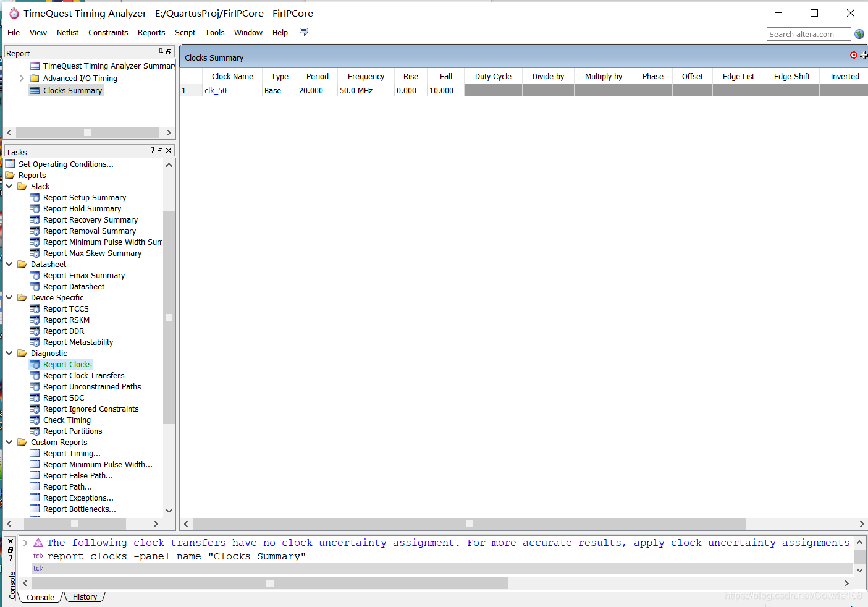
Task: Run Report Unconstrained Paths task
Action: click(92, 387)
